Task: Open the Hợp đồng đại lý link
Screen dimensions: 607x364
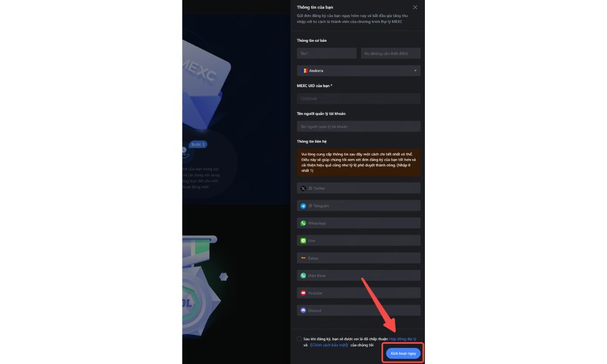Action: 402,339
